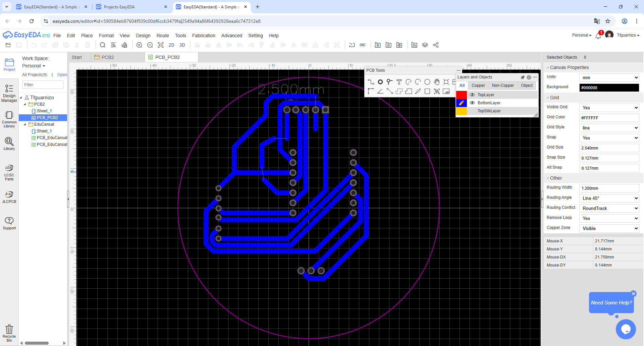The width and height of the screenshot is (644, 346).
Task: Click the Background color field #000000
Action: pyautogui.click(x=609, y=88)
